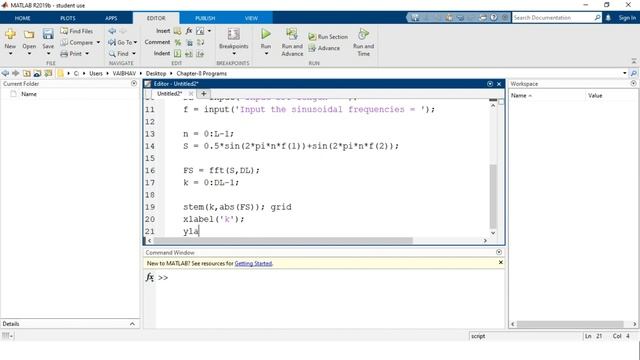Click the New file icon
Viewport: 640px width, 360px height.
[x=10, y=34]
